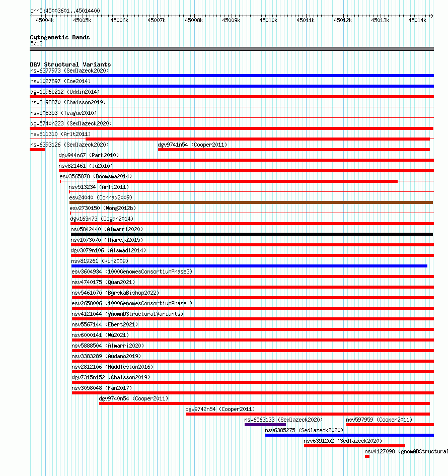
Task: Select dgv5740n223 (Sedlazeck2020) label
Action: [x=71, y=124]
